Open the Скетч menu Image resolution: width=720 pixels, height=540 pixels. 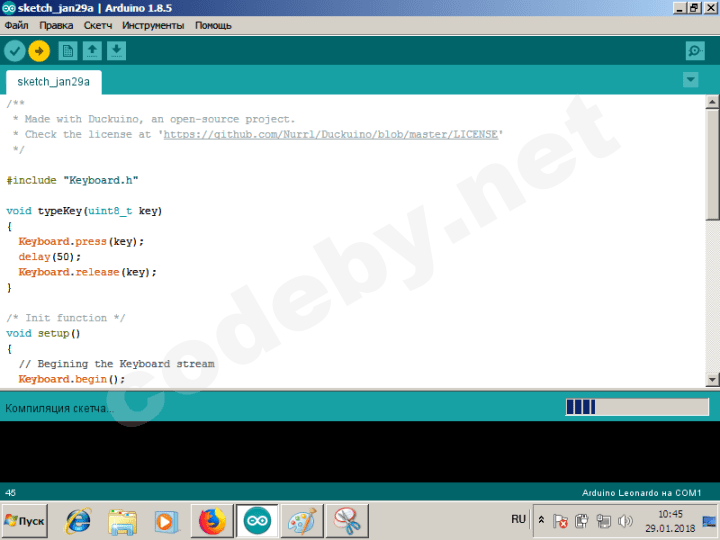tap(98, 26)
